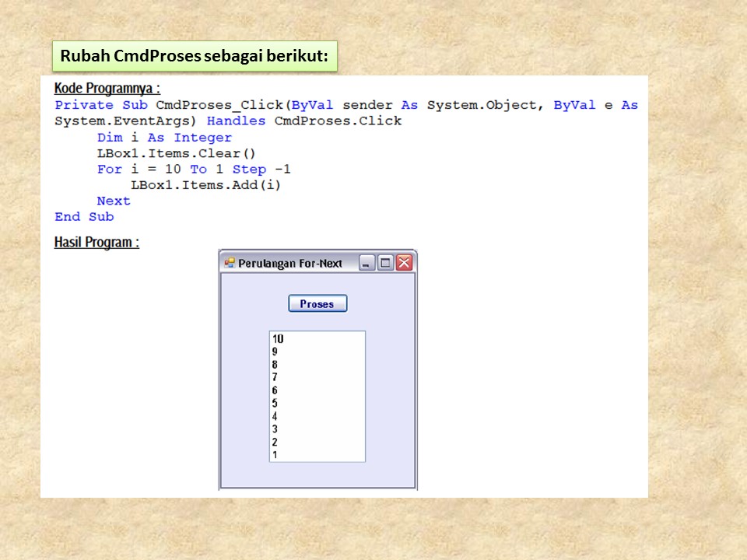This screenshot has height=560, width=747.
Task: Select item 9 in the list box
Action: [317, 352]
